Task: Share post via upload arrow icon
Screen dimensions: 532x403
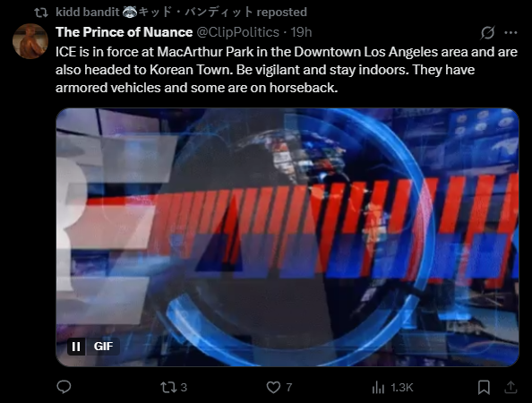Action: 511,387
